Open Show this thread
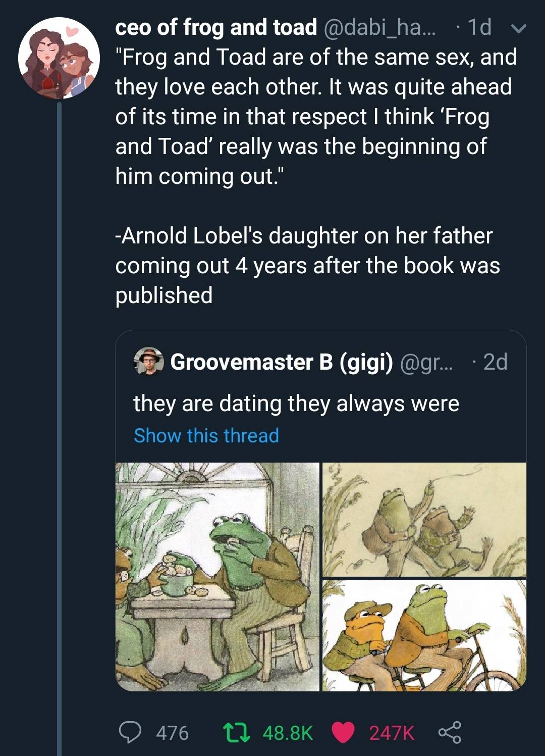 coord(205,435)
